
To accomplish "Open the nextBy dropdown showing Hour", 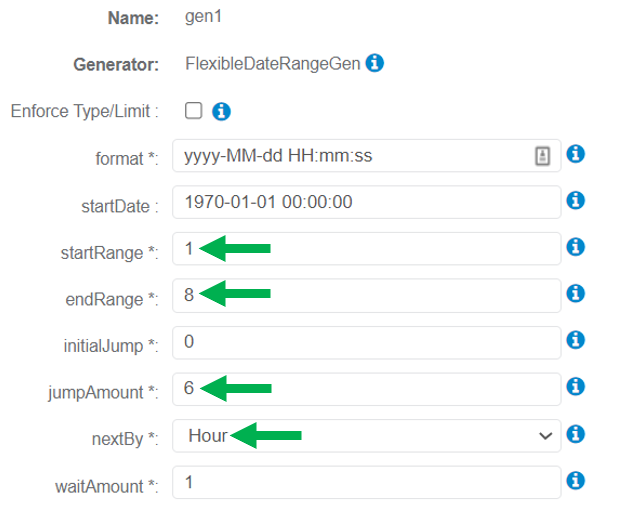I will (x=367, y=436).
